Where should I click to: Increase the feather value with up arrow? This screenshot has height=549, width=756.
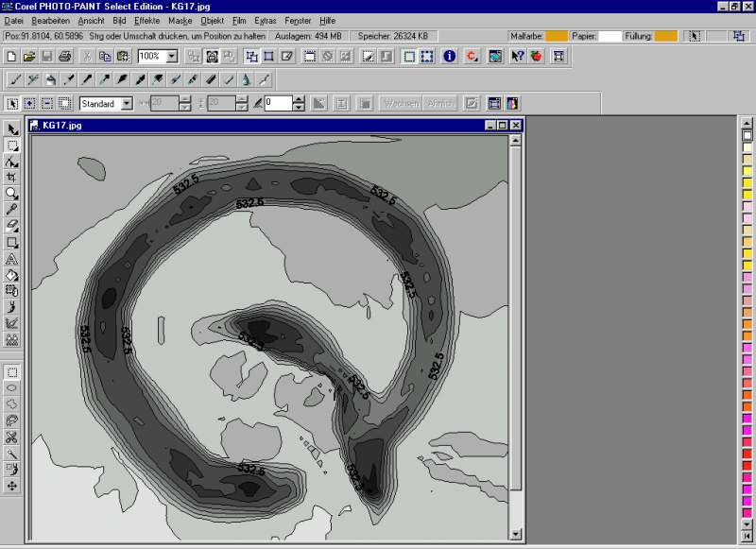pos(299,100)
